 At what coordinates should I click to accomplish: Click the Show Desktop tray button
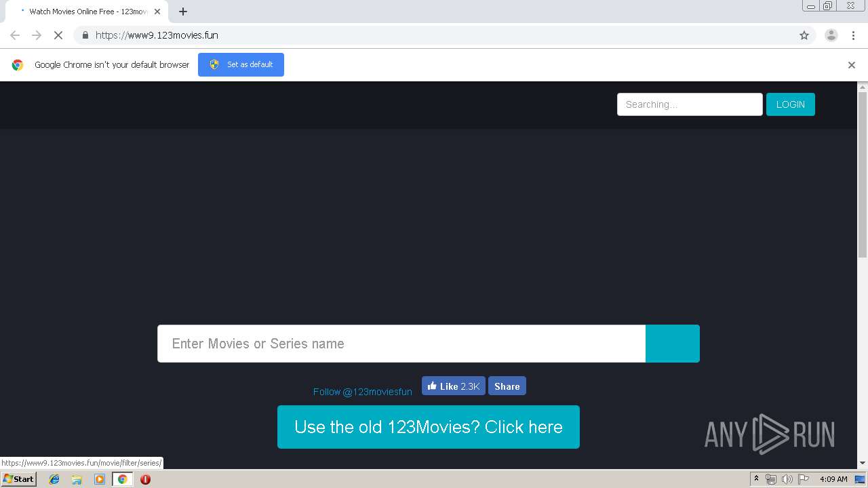tap(861, 479)
